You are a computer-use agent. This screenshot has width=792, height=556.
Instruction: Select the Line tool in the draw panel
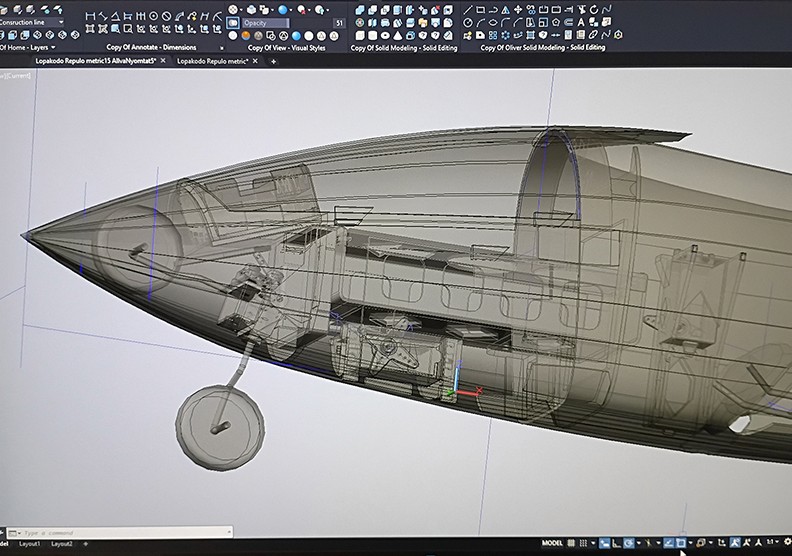click(x=468, y=9)
